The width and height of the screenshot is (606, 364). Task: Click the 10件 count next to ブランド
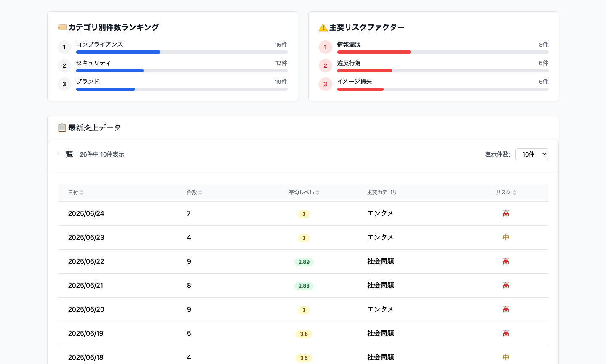click(x=281, y=82)
